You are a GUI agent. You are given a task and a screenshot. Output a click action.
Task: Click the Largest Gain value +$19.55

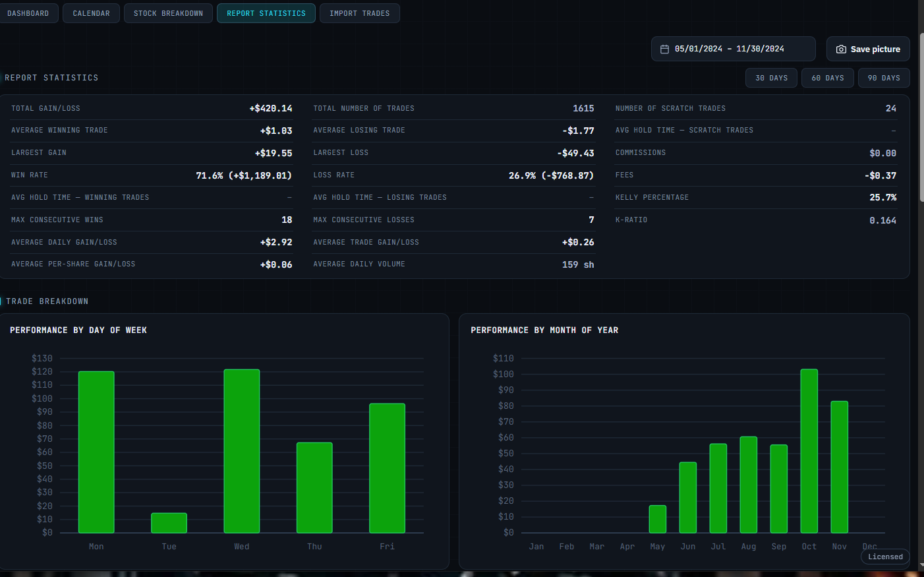point(274,153)
